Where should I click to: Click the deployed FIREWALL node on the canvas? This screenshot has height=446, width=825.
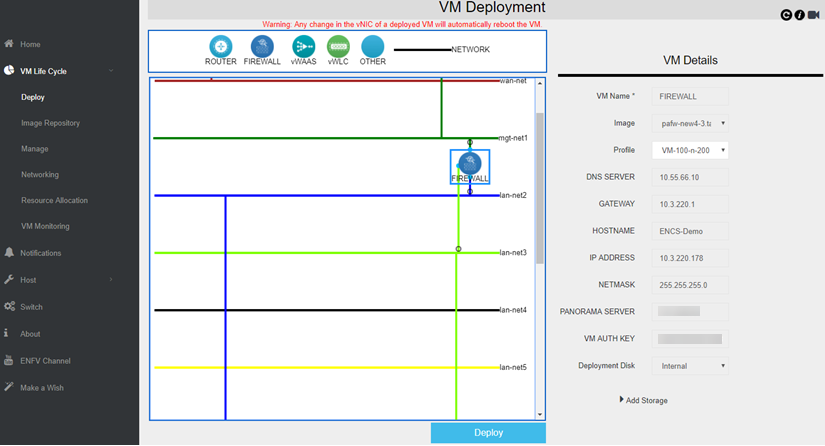click(x=469, y=164)
